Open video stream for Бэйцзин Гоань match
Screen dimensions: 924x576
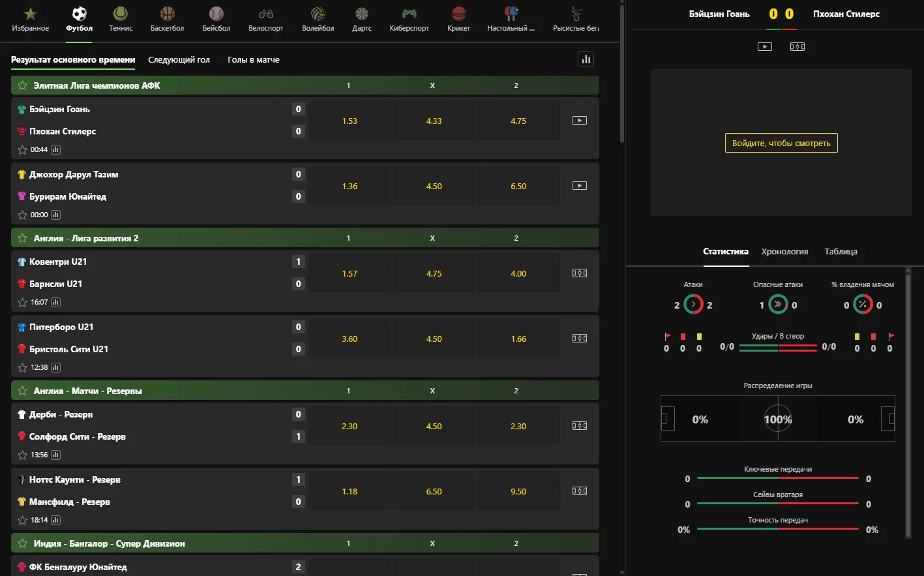[x=580, y=121]
